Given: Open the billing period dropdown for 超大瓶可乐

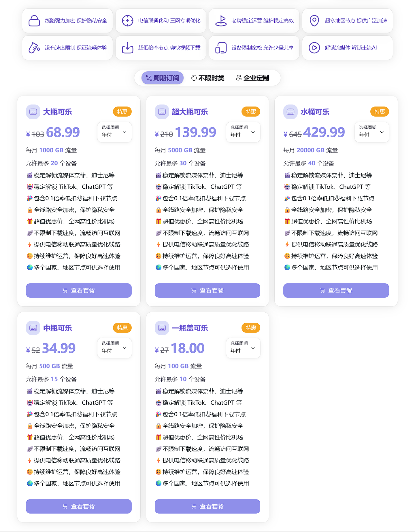Looking at the screenshot, I should tap(243, 132).
